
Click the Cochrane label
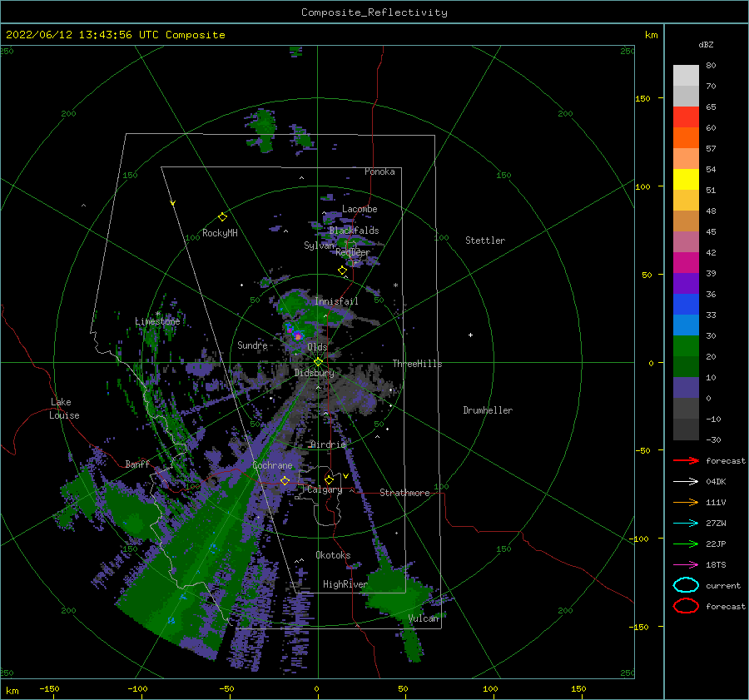click(272, 465)
